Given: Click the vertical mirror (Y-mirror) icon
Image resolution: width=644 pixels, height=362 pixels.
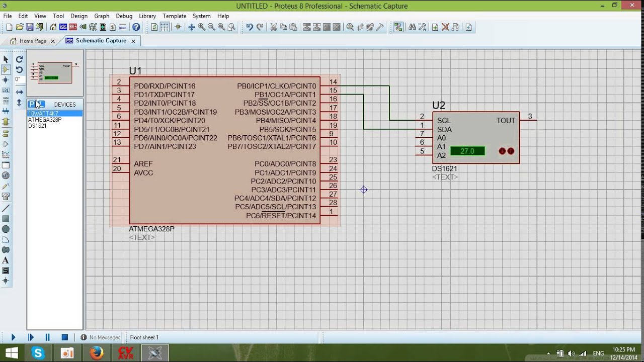Looking at the screenshot, I should point(19,103).
